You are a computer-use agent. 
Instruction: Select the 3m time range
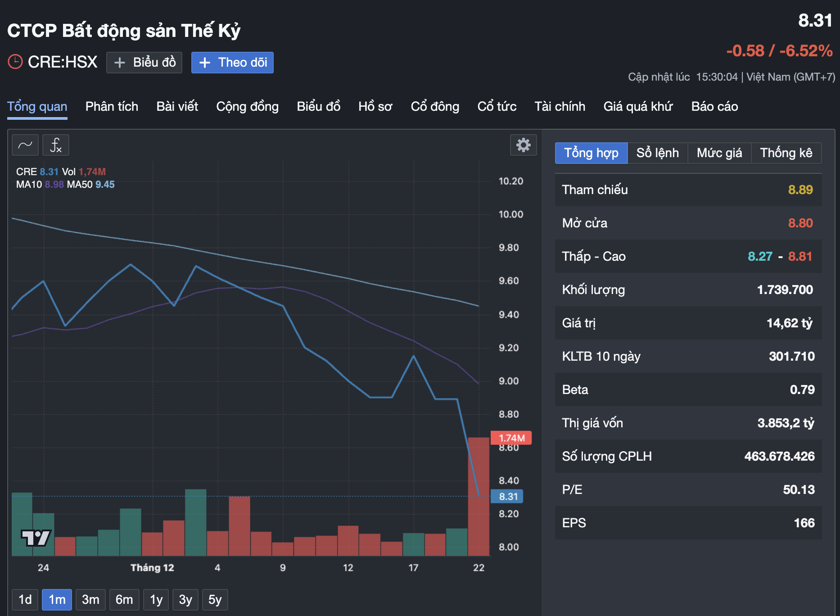(x=90, y=600)
